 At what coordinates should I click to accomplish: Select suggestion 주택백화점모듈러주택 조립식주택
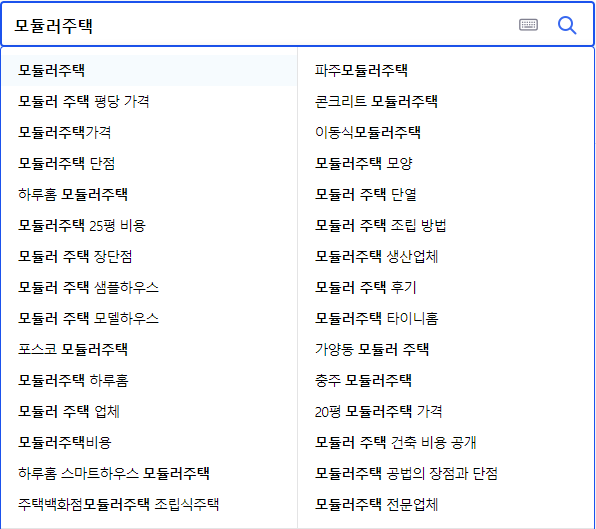(x=119, y=504)
